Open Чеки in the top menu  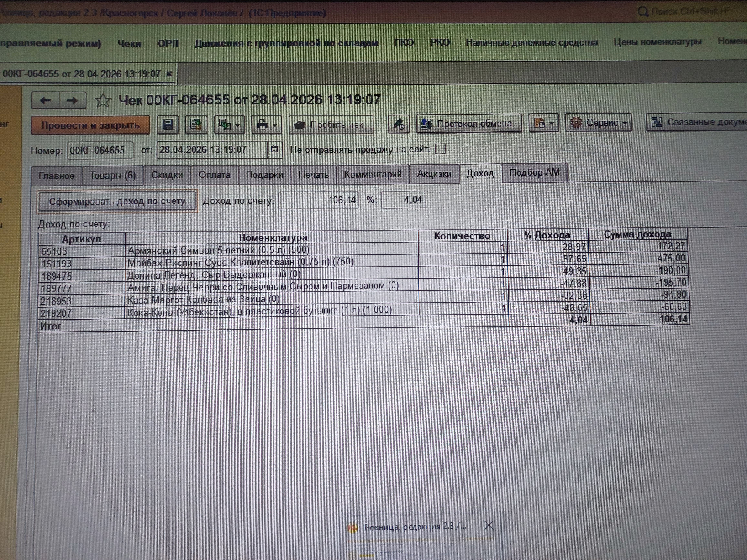pos(129,44)
